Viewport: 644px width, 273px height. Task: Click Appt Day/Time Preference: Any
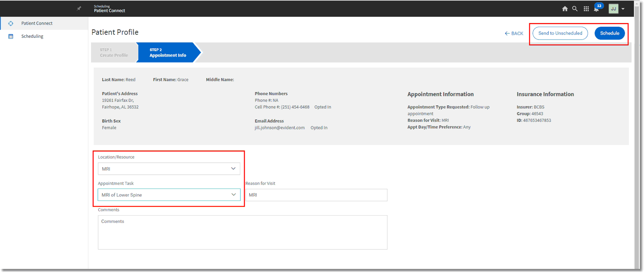(439, 127)
